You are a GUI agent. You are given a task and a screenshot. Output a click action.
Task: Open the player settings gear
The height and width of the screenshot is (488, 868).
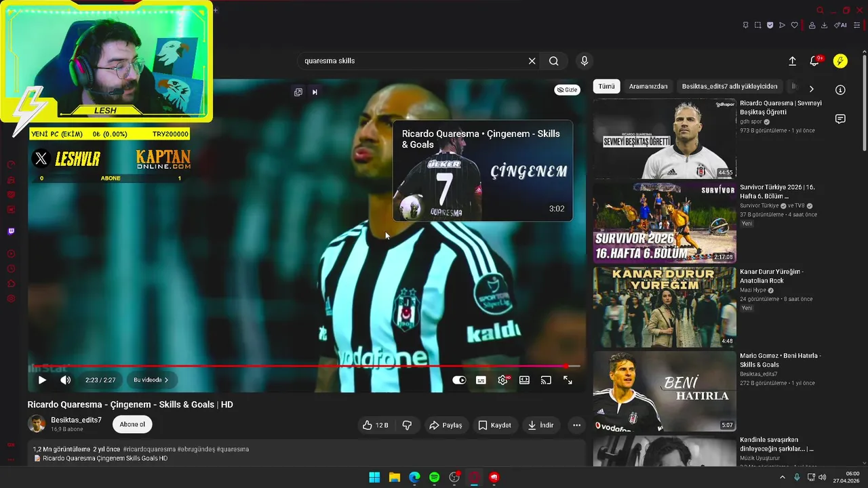point(502,380)
